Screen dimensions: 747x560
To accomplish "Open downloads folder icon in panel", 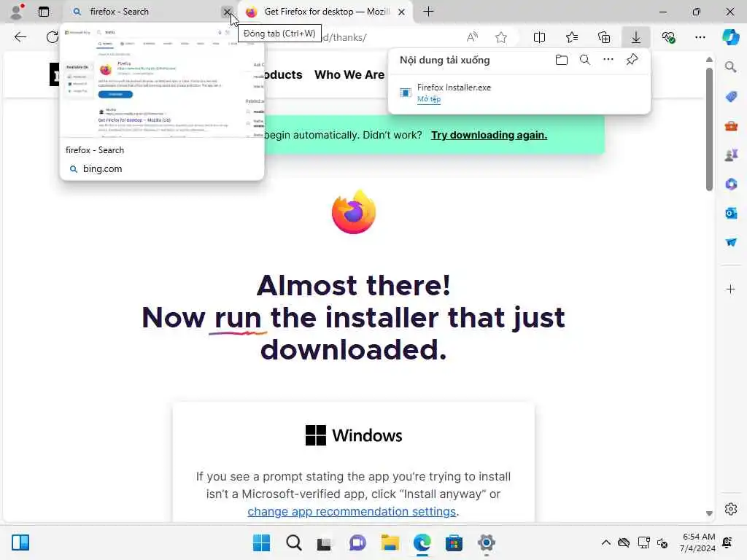I will 562,60.
